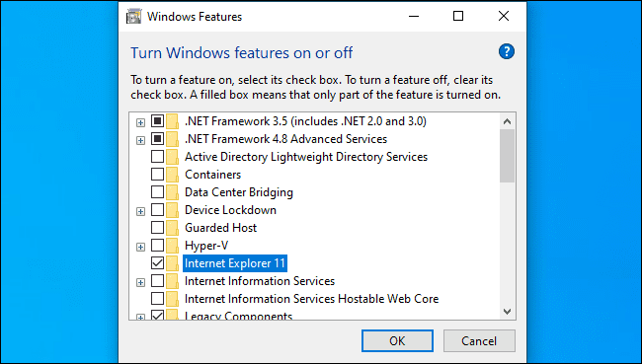Select Internet Information Services Hostable Web Core

click(x=311, y=299)
